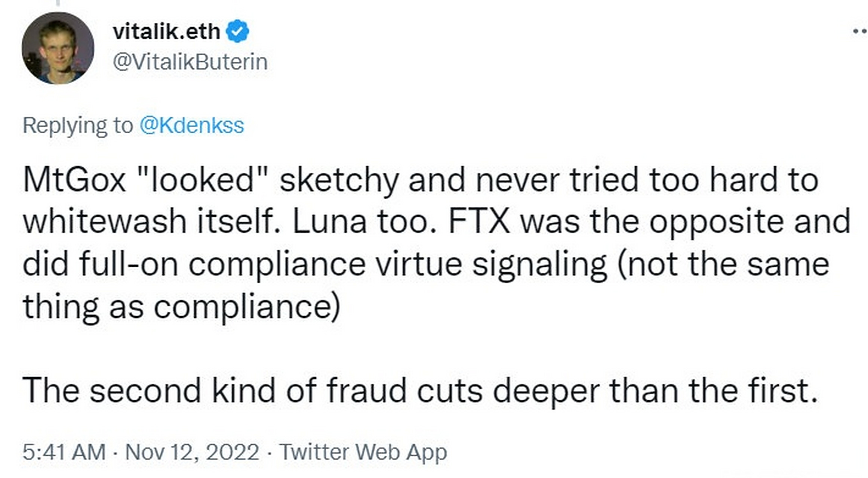Click the word fraud in last sentence
Image resolution: width=868 pixels, height=478 pixels.
pos(366,391)
